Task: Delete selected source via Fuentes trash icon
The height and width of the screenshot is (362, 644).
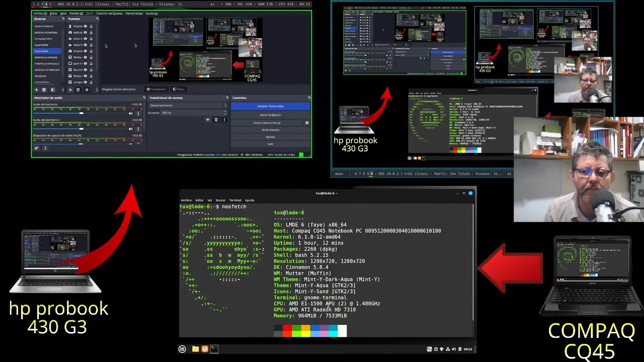Action: point(78,89)
